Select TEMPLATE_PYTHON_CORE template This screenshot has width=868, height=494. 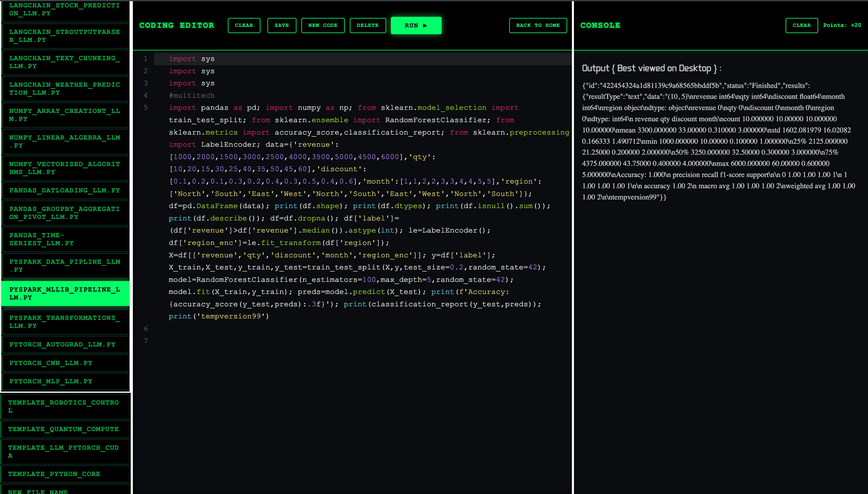coord(66,474)
